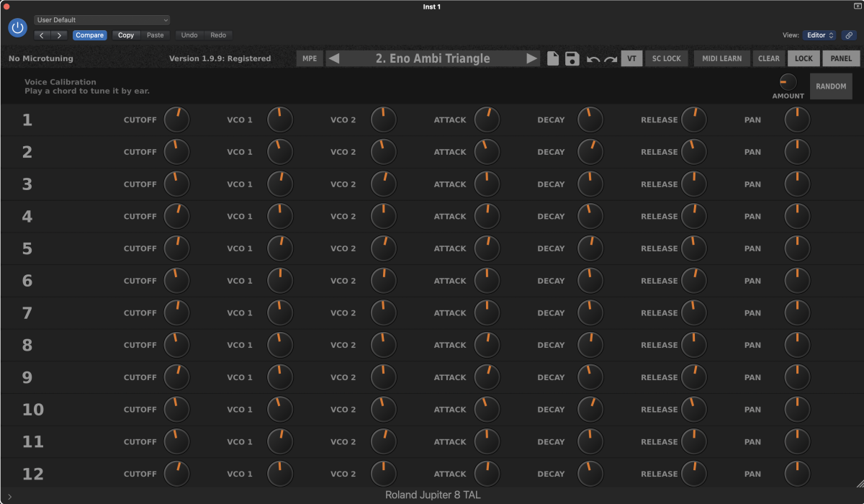Image resolution: width=864 pixels, height=504 pixels.
Task: Click voice 5 ATTACK knob
Action: tap(487, 248)
